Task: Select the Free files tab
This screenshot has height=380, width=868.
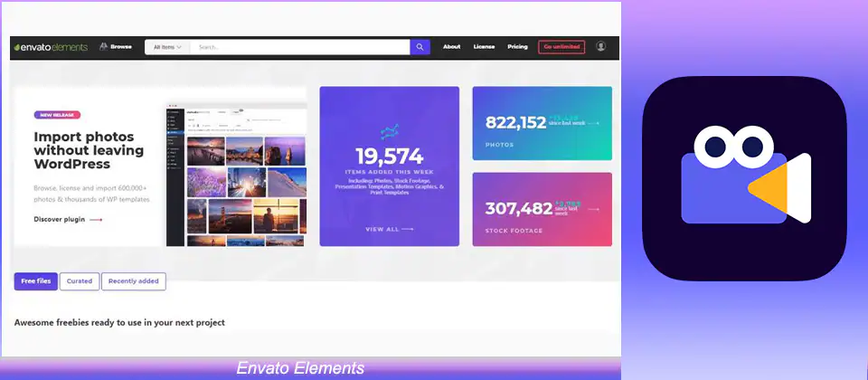Action: [36, 281]
